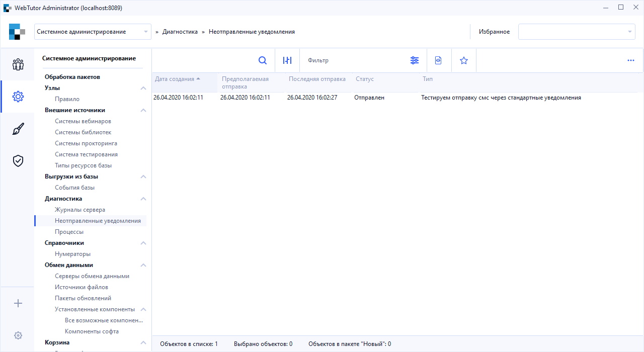Image resolution: width=644 pixels, height=352 pixels.
Task: Open Процессы tree item
Action: (69, 232)
